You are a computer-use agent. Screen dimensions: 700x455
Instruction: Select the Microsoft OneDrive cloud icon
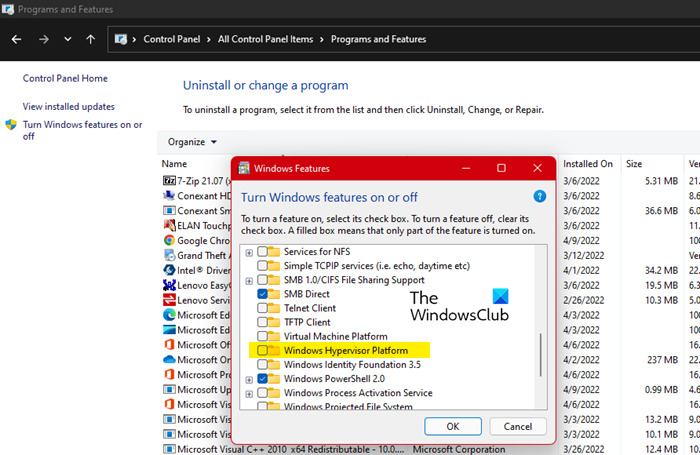[169, 359]
